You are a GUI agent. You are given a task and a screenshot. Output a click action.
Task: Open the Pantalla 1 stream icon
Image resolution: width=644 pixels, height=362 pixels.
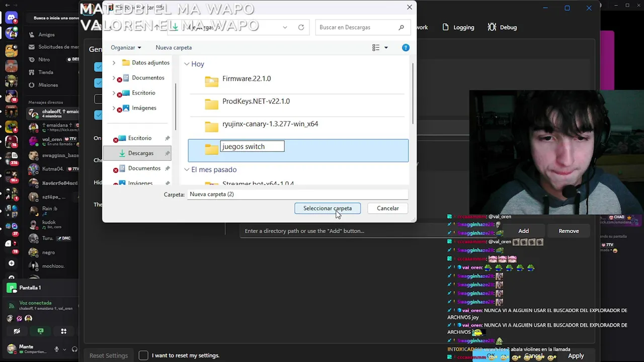pos(11,288)
